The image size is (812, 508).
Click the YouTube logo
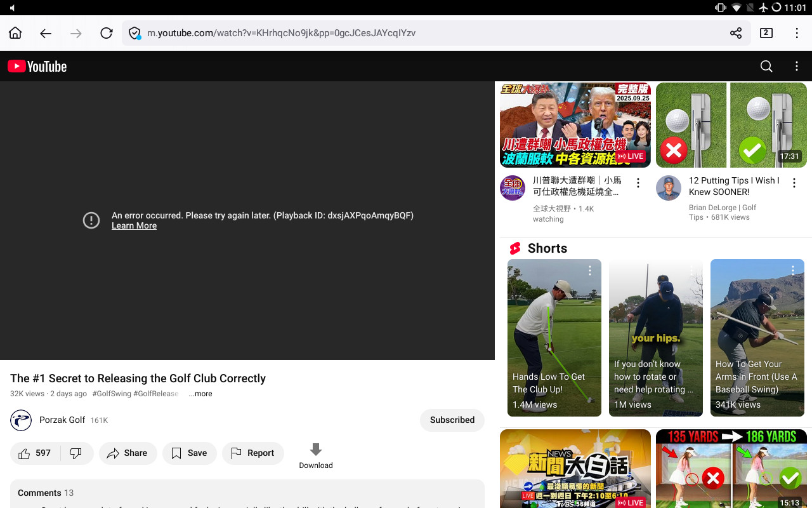37,67
